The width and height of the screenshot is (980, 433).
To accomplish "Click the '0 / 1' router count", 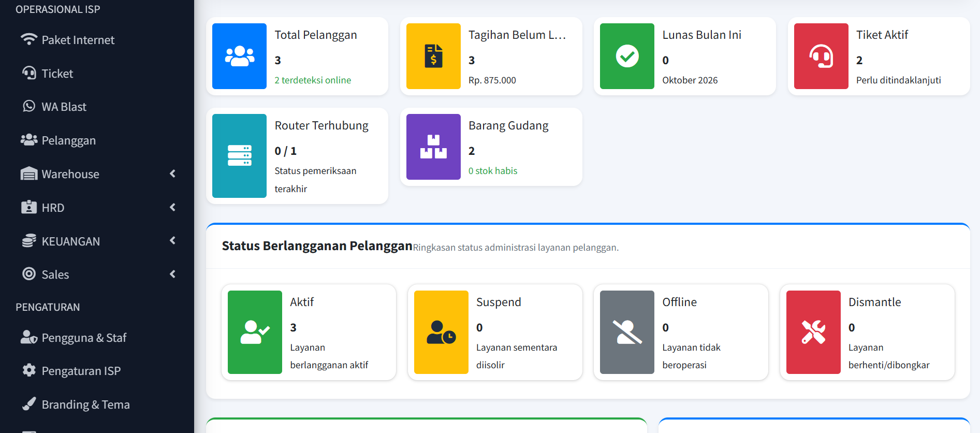I will (286, 151).
